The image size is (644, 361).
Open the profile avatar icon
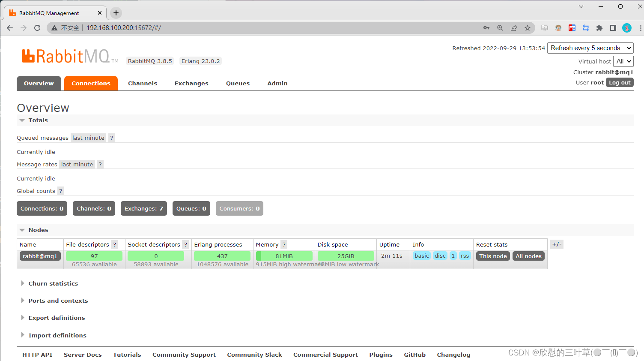tap(627, 28)
